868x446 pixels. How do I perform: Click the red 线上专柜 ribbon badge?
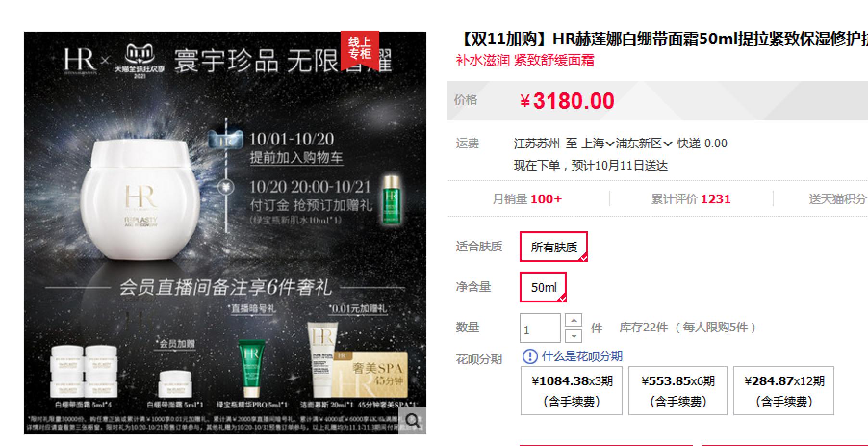click(x=360, y=50)
